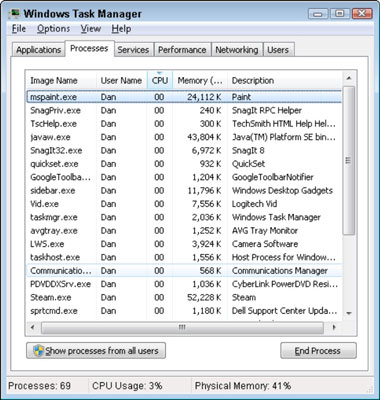This screenshot has height=400, width=380.
Task: Select the GoogleToolba... process
Action: tap(184, 177)
